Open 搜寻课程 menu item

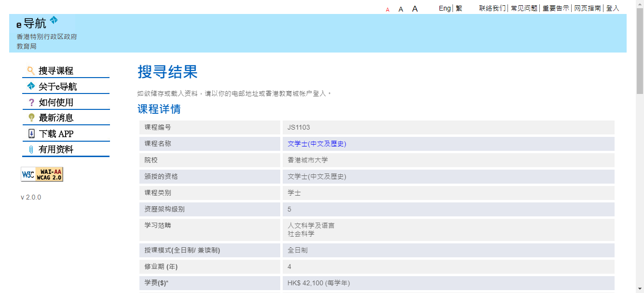(56, 71)
